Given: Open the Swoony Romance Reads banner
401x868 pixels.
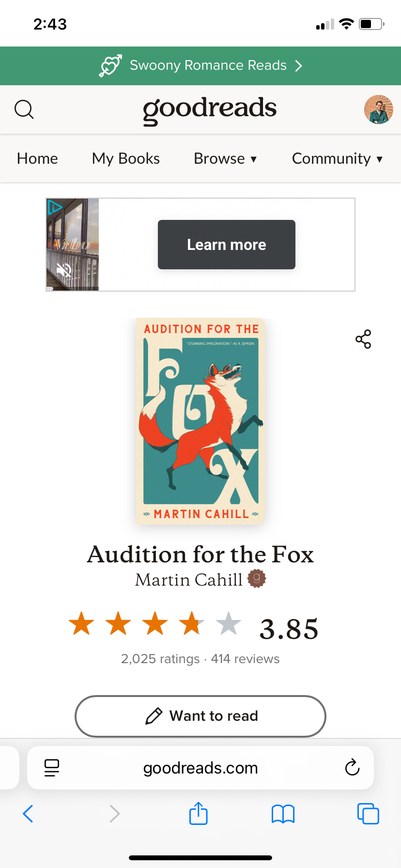Looking at the screenshot, I should coord(200,65).
